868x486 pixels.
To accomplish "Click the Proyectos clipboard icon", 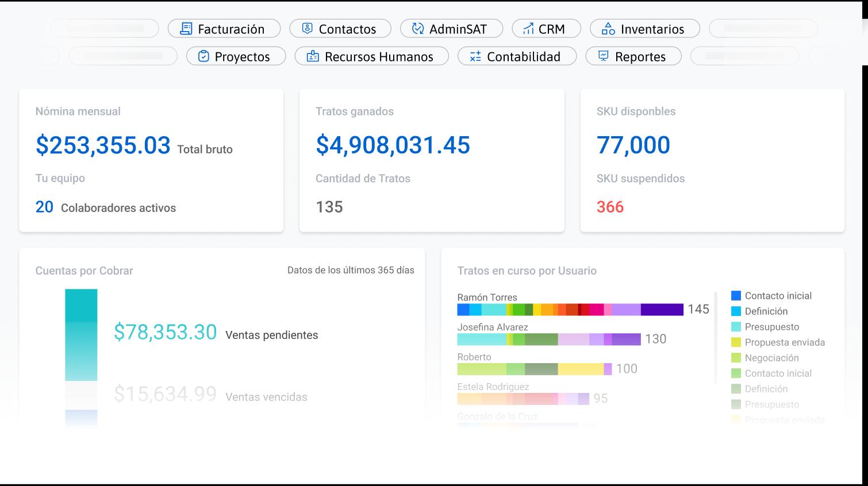I will [x=203, y=56].
